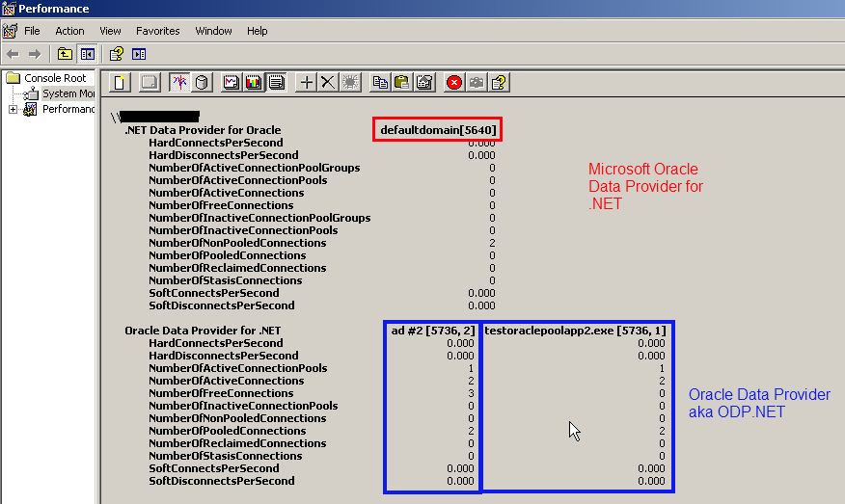The height and width of the screenshot is (504, 845).
Task: Switch to View Graph display
Action: (x=232, y=83)
